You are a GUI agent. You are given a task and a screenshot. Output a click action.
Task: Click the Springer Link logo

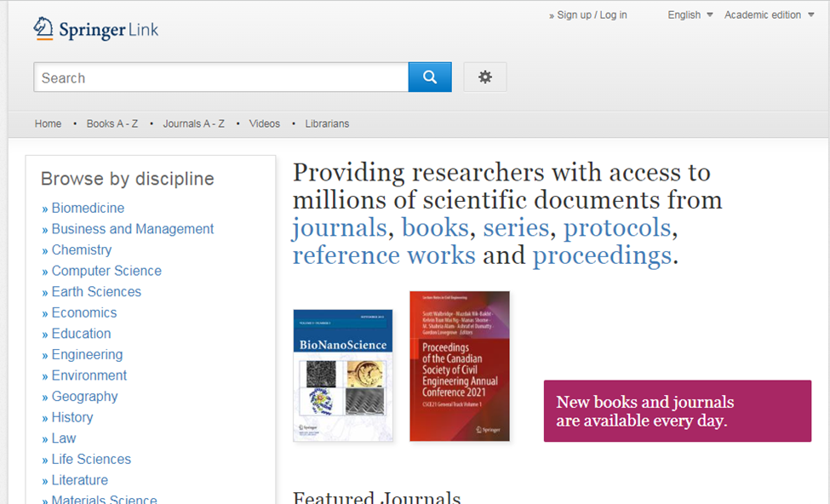96,30
